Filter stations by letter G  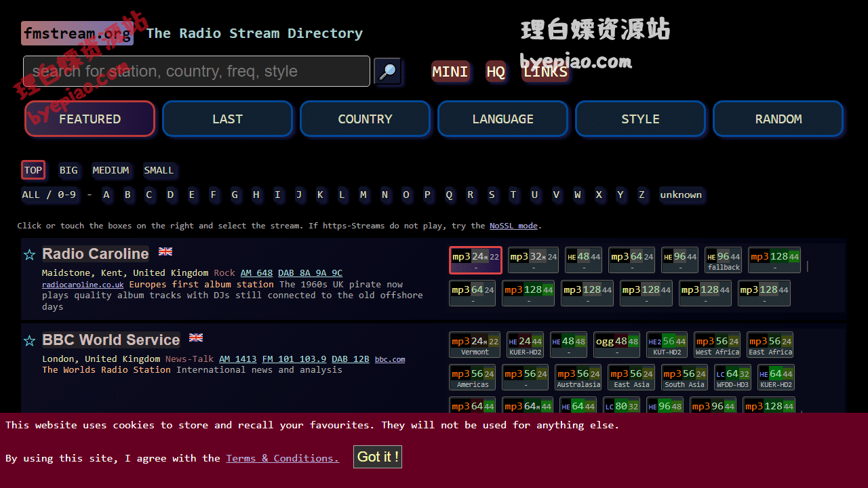coord(235,195)
